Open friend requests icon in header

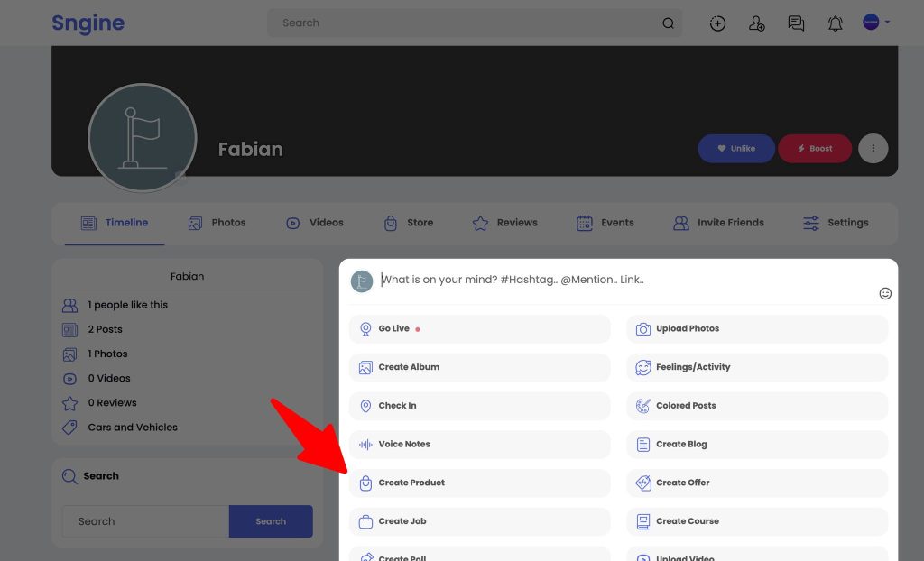pyautogui.click(x=757, y=23)
